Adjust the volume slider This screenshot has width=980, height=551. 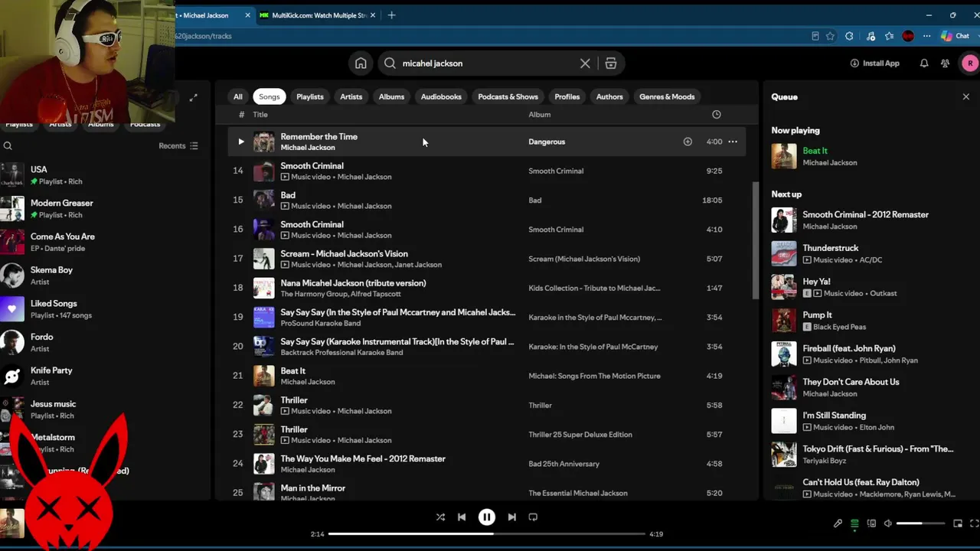tap(921, 523)
